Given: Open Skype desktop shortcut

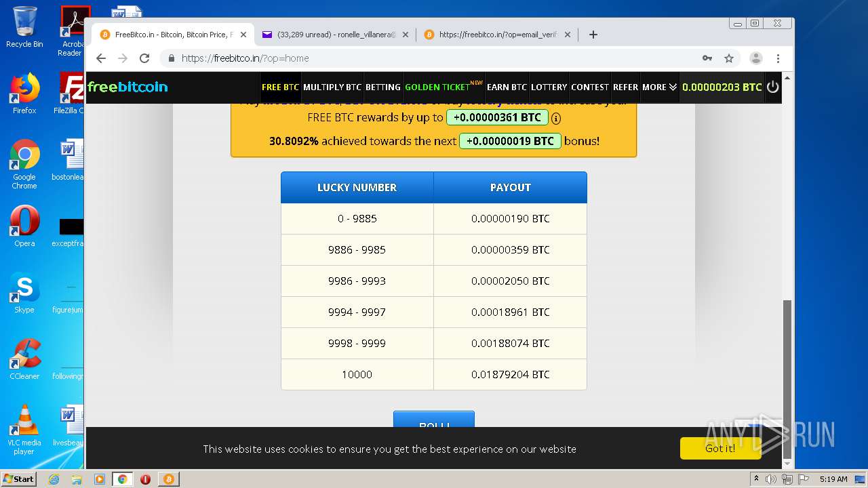Looking at the screenshot, I should click(x=24, y=293).
